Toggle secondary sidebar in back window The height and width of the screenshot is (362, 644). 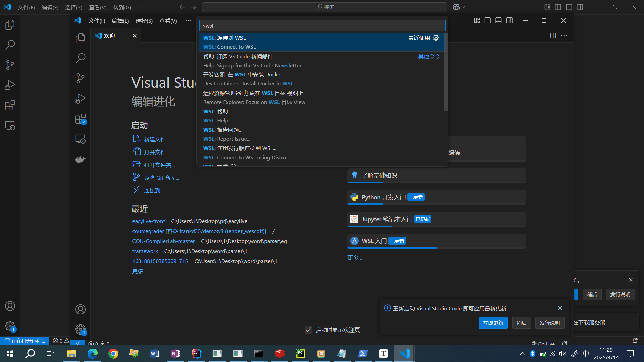click(580, 7)
